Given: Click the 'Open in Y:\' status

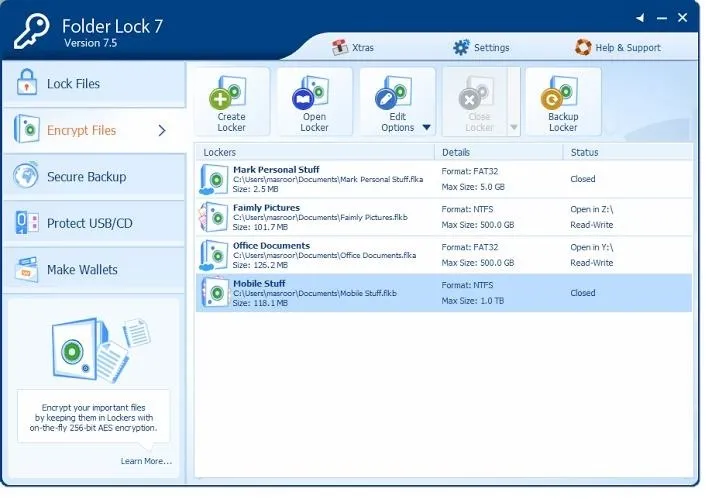Looking at the screenshot, I should click(x=592, y=247).
